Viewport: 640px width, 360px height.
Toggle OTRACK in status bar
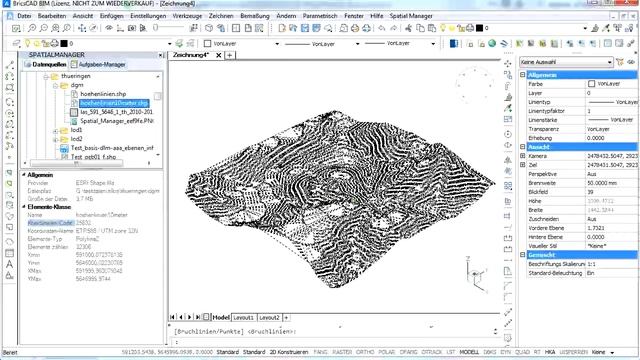431,352
